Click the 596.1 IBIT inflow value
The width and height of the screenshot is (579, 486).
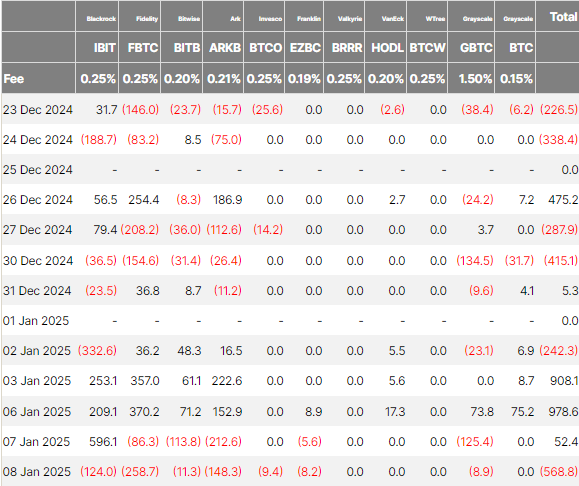coord(103,441)
